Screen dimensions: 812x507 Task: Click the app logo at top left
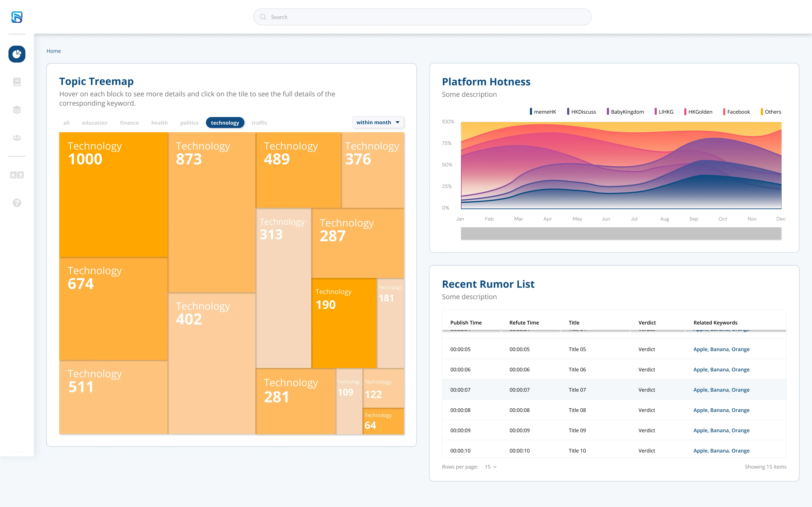click(x=17, y=17)
